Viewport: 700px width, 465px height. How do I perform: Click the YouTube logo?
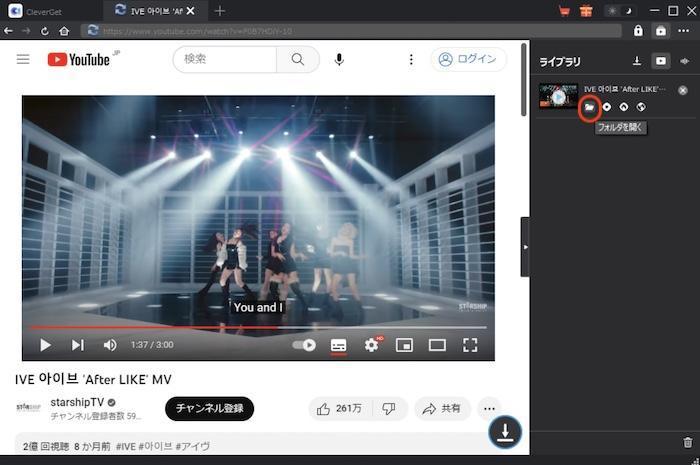click(79, 59)
